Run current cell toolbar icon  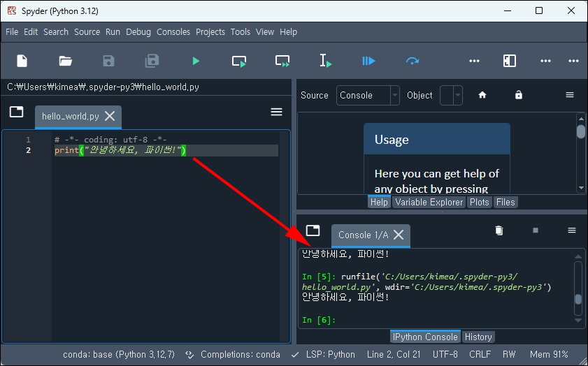coord(239,61)
